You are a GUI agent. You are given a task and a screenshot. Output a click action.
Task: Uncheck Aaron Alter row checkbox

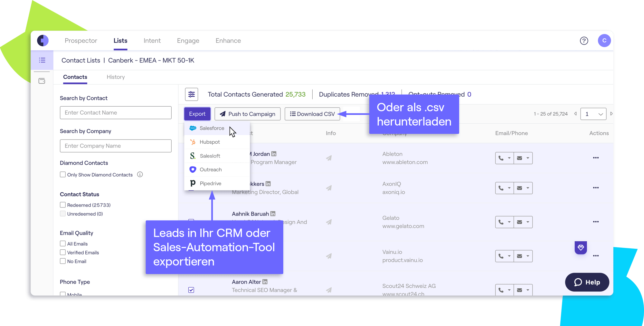(x=191, y=290)
